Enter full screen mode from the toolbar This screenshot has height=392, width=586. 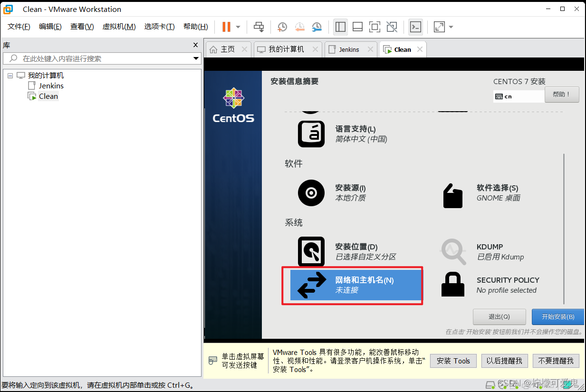pos(375,27)
